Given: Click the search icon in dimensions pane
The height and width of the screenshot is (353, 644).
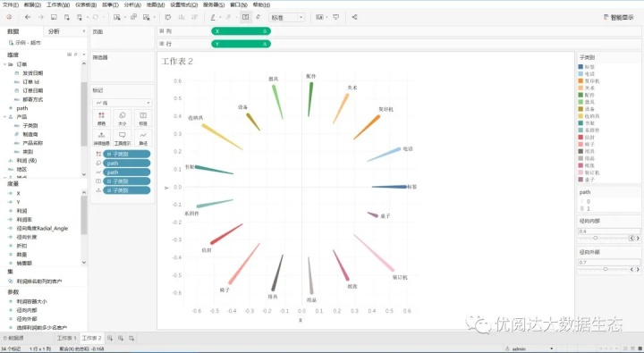Looking at the screenshot, I should coord(75,55).
